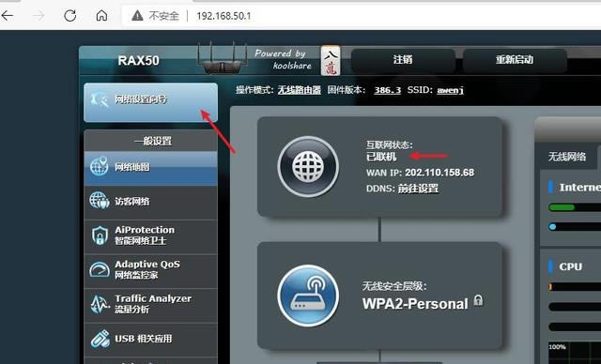
Task: Go to browser home page icon
Action: click(x=101, y=16)
